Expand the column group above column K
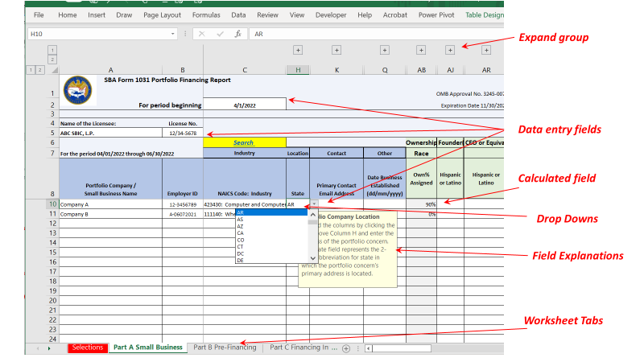 click(336, 50)
